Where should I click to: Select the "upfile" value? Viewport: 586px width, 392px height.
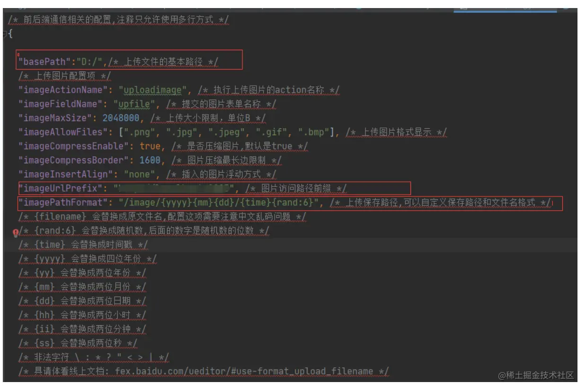tap(134, 104)
